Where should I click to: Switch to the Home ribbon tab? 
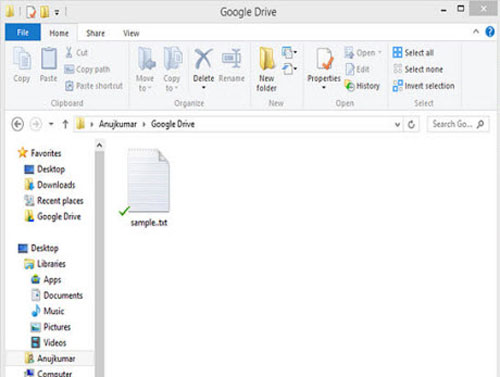click(x=59, y=33)
